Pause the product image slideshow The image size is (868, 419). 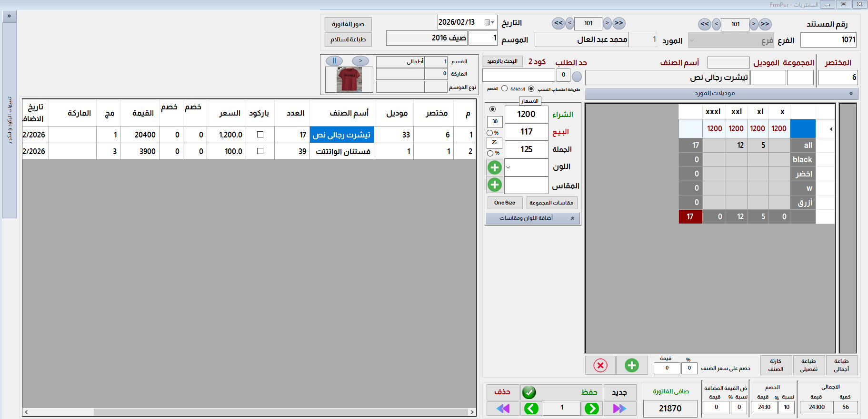tap(334, 61)
